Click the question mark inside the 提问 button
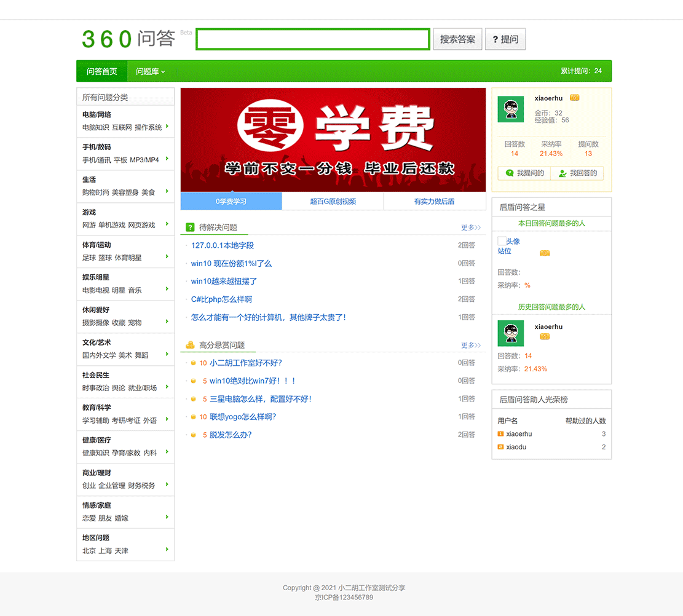683x616 pixels. pyautogui.click(x=495, y=39)
